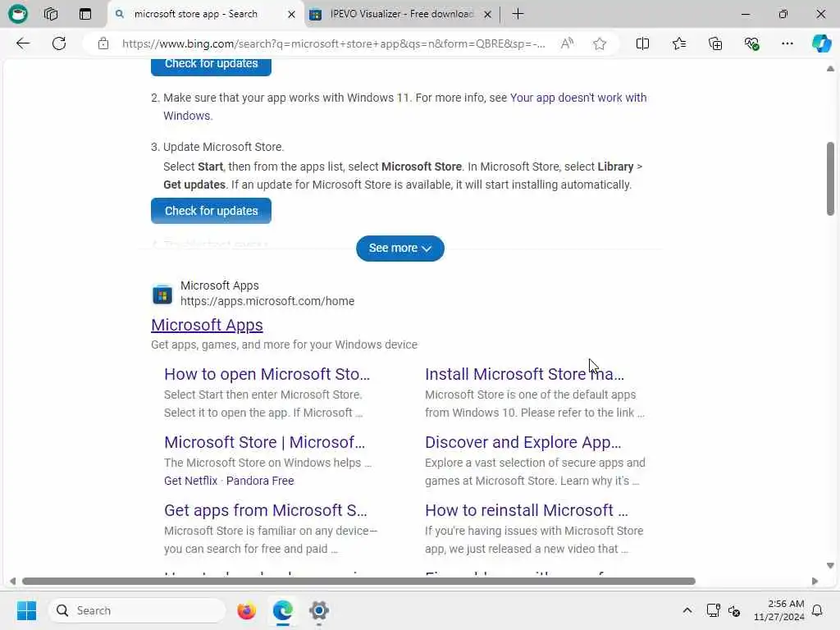Click horizontal scrollbar thumb
The width and height of the screenshot is (840, 630).
[x=358, y=582]
